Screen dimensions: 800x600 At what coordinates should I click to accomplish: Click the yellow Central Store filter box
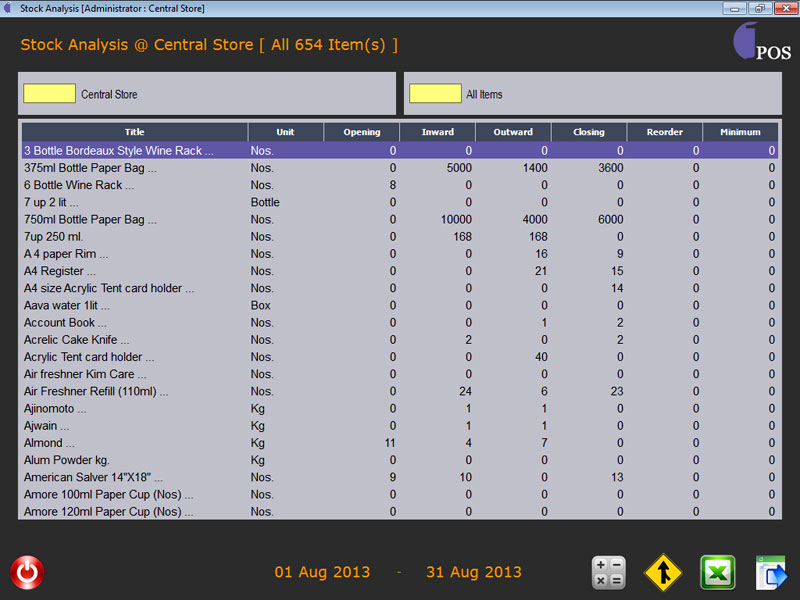click(x=49, y=93)
